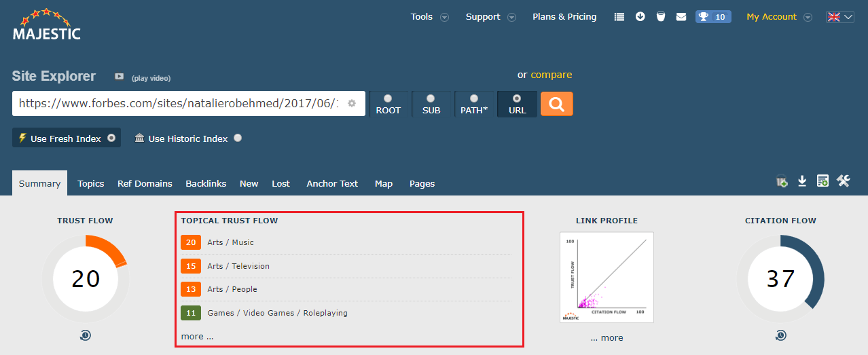The image size is (868, 355).
Task: Click more link under Topical Trust Flow
Action: coord(197,337)
